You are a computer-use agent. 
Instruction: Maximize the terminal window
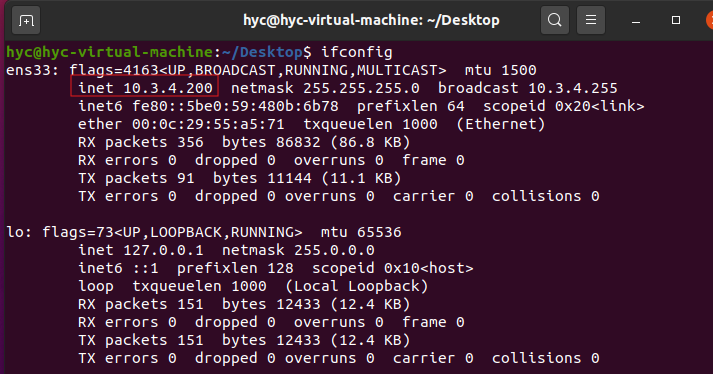(676, 20)
